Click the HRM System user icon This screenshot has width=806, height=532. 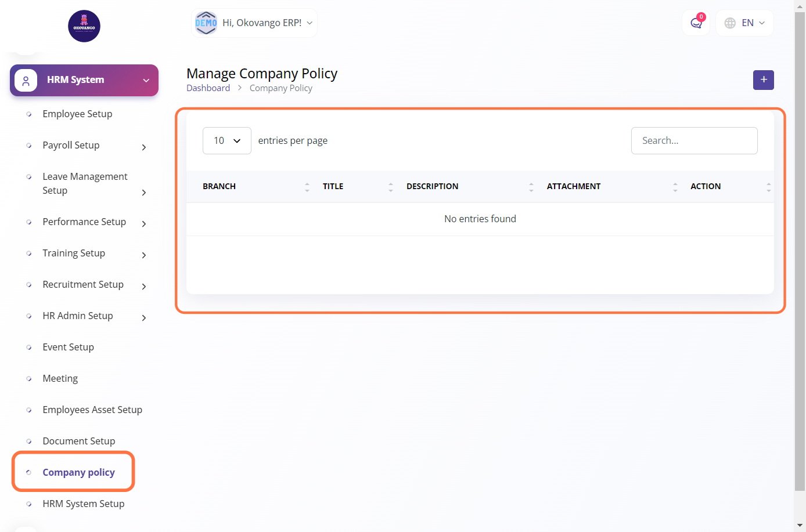(x=26, y=81)
